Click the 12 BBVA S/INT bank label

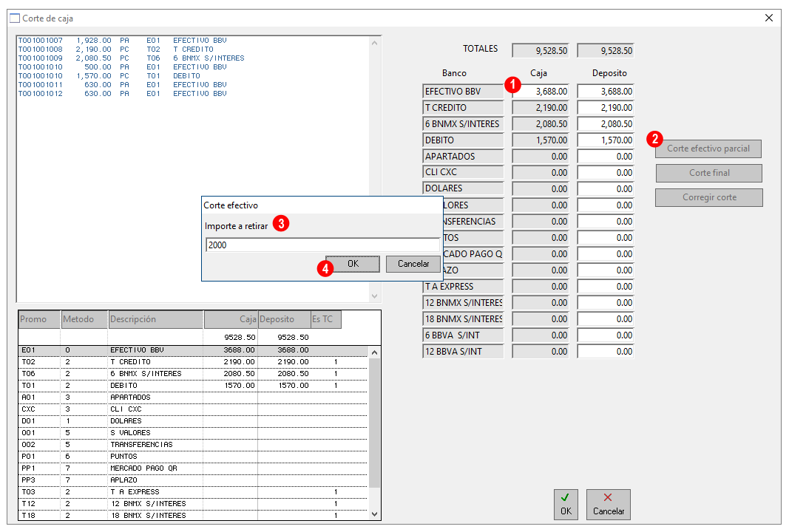(463, 352)
